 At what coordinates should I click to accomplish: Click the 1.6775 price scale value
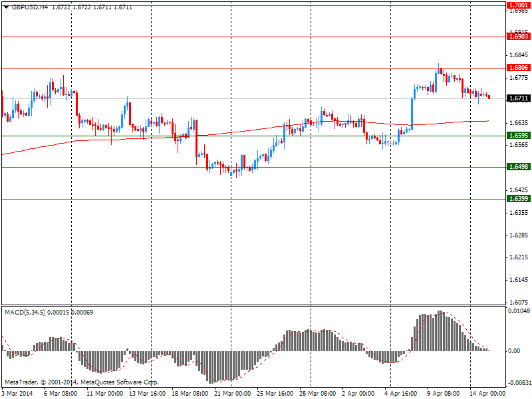click(x=519, y=78)
